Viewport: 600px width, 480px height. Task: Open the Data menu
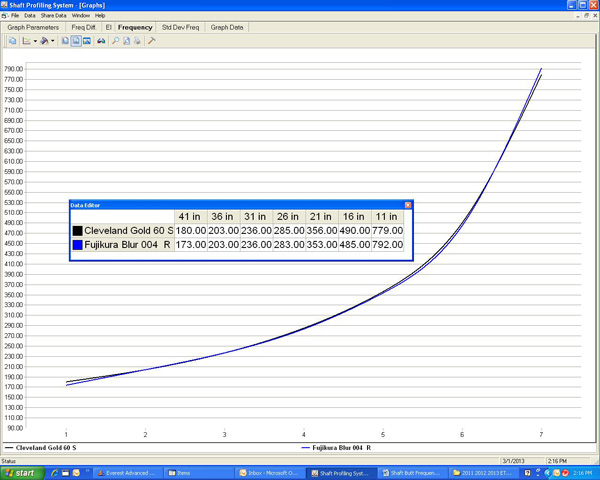(x=30, y=16)
